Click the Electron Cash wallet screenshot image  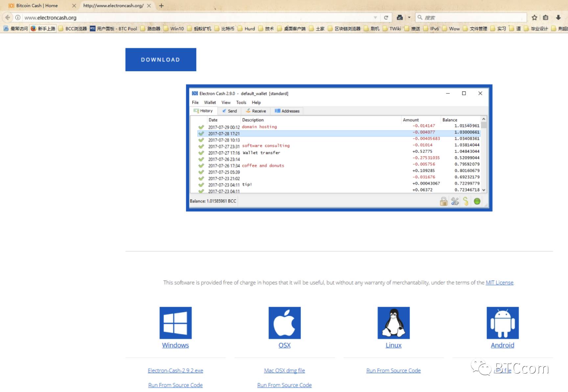(x=339, y=148)
